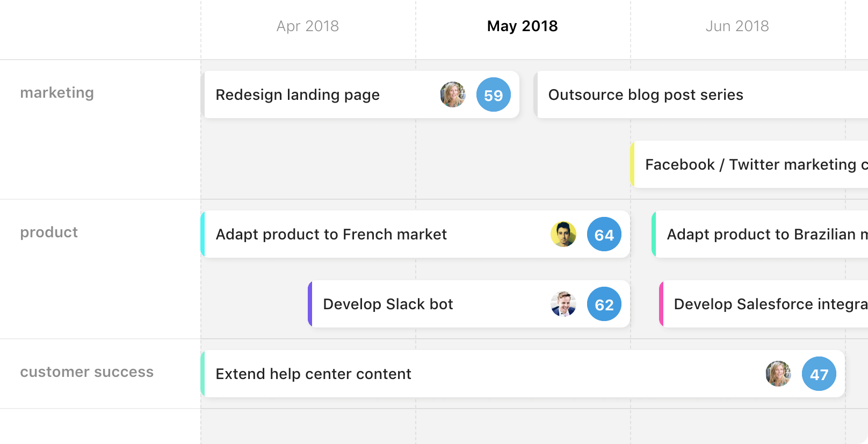Open Redesign landing page item
Image resolution: width=868 pixels, height=444 pixels.
click(x=298, y=94)
